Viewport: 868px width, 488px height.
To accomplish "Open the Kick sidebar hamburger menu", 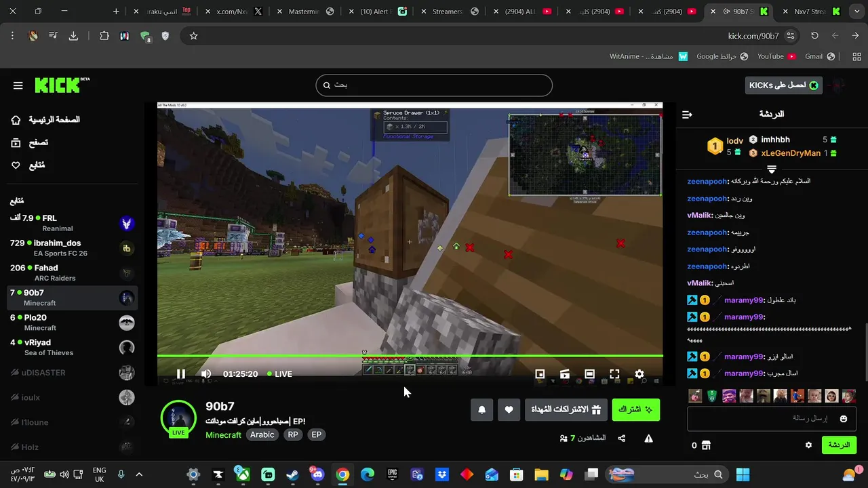I will [x=18, y=85].
